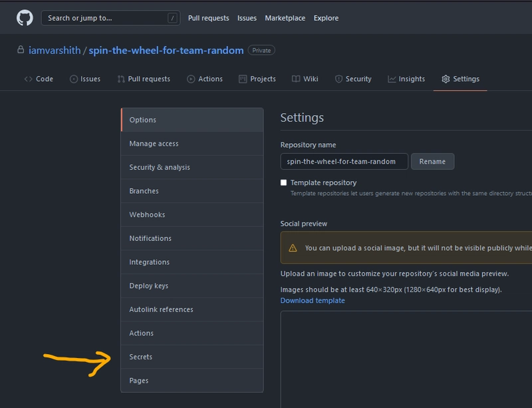Open Integrations in the settings sidebar

[192, 262]
